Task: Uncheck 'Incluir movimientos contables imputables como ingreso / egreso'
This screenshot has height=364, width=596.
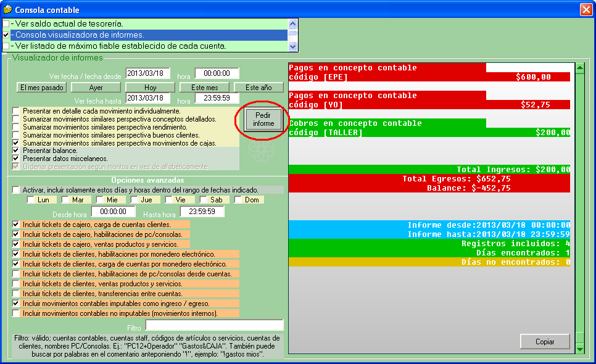Action: [x=15, y=304]
